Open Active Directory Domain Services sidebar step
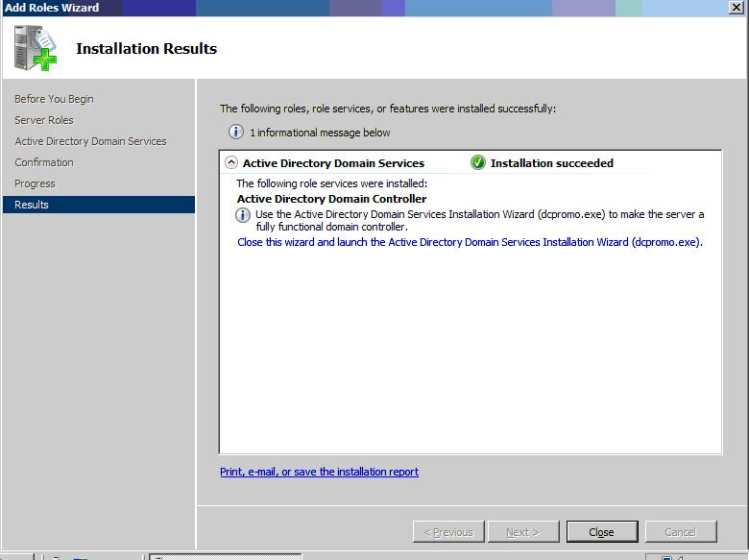Viewport: 749px width, 560px height. click(90, 141)
